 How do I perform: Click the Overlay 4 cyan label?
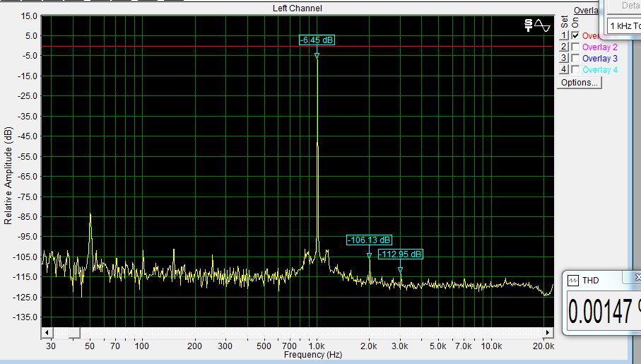coord(600,70)
